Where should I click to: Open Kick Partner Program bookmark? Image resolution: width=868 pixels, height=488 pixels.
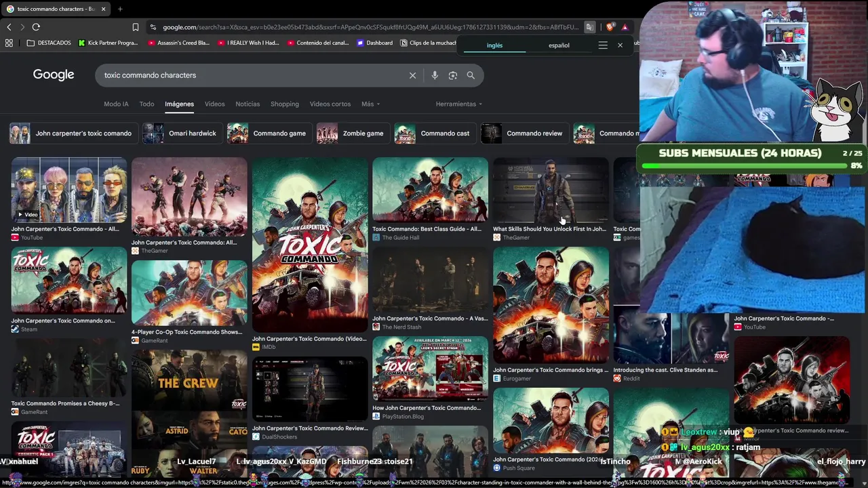108,43
